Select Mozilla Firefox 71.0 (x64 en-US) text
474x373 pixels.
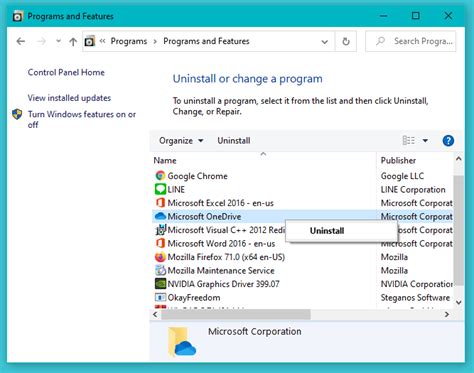point(226,257)
